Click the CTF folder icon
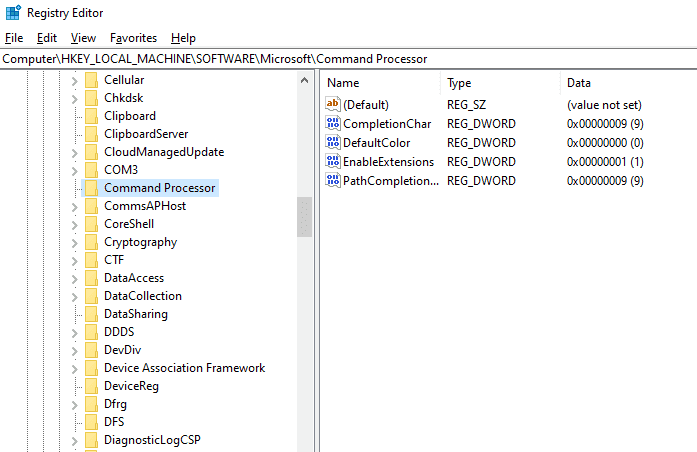Image resolution: width=697 pixels, height=452 pixels. tap(91, 260)
